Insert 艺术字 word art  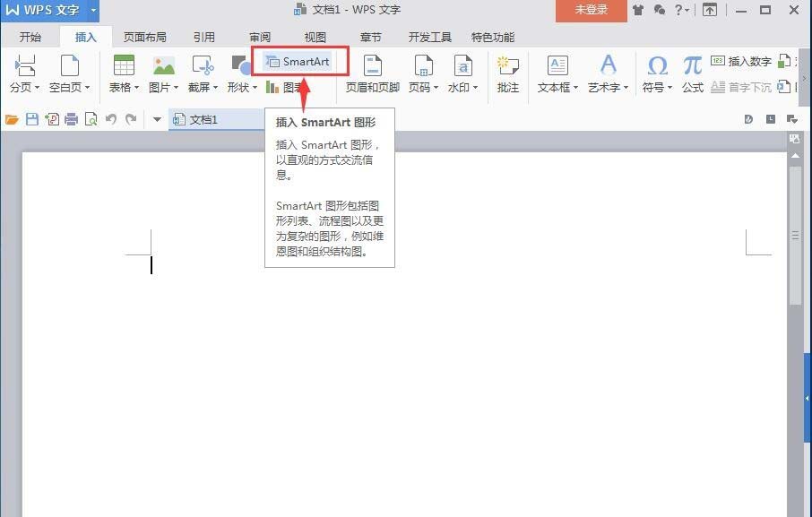coord(608,65)
